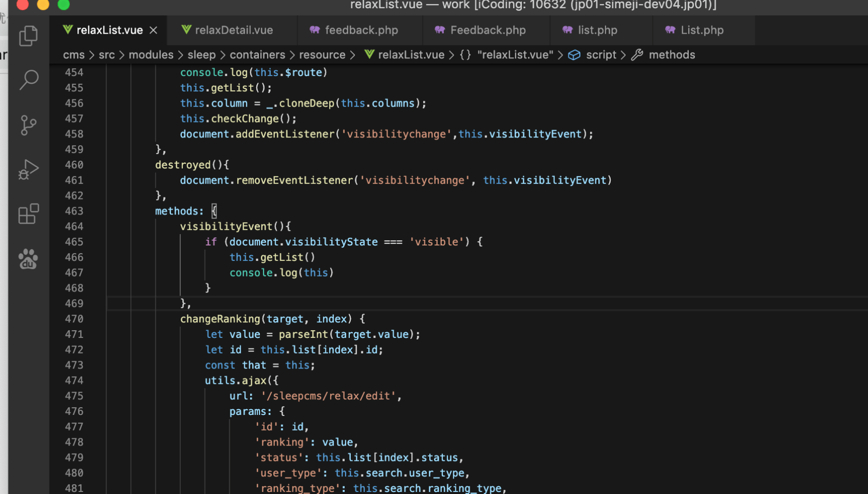868x494 pixels.
Task: Click line number 470 in the gutter
Action: coord(74,319)
